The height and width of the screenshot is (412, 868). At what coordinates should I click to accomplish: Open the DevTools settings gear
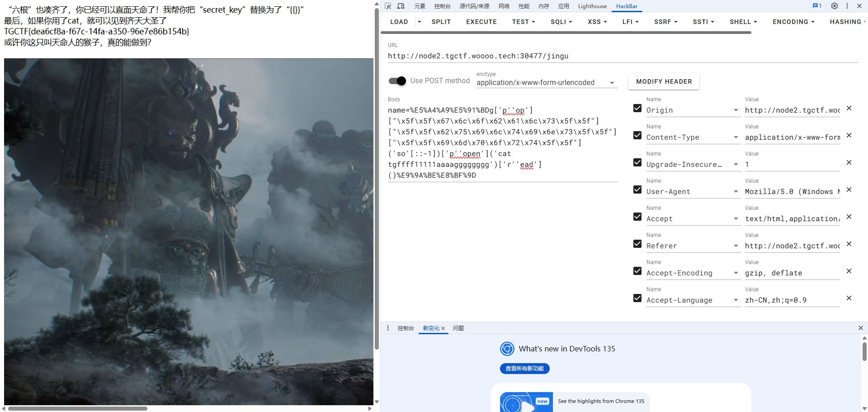[835, 6]
